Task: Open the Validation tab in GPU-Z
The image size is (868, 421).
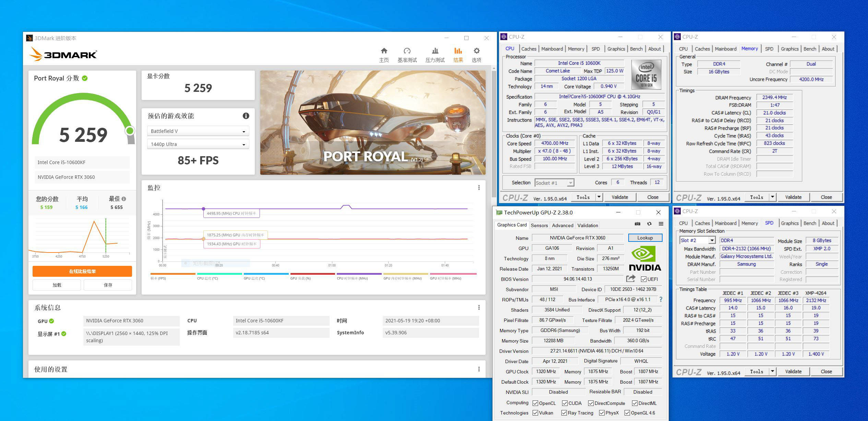Action: 587,225
